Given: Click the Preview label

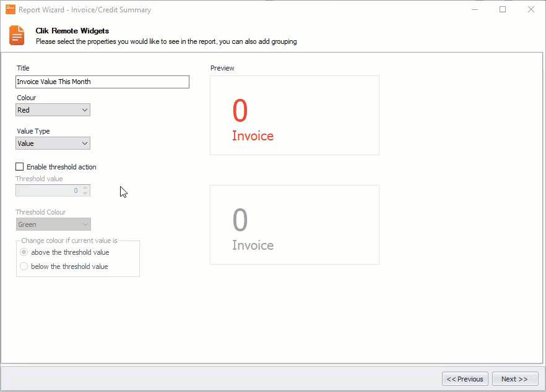Looking at the screenshot, I should [222, 68].
